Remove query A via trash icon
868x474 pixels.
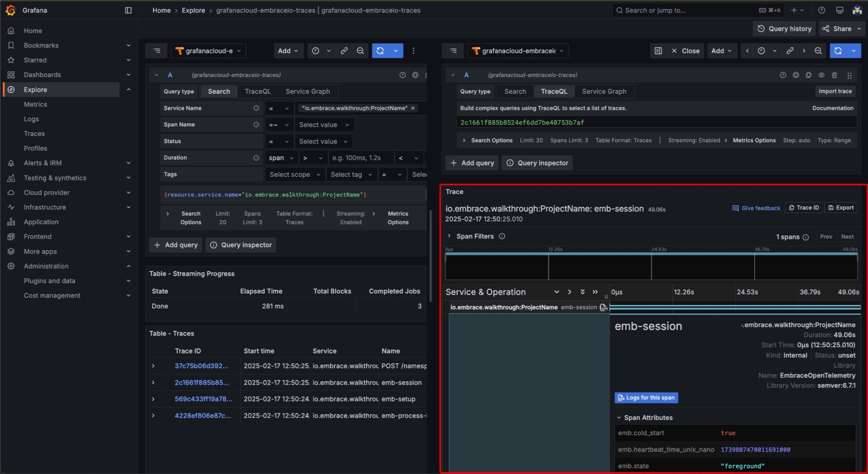[x=834, y=75]
